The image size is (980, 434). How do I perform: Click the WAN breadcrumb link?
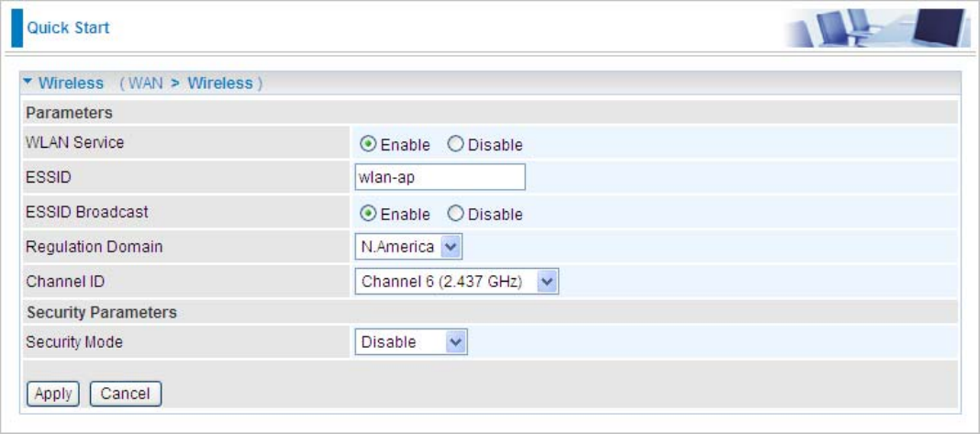coord(146,83)
